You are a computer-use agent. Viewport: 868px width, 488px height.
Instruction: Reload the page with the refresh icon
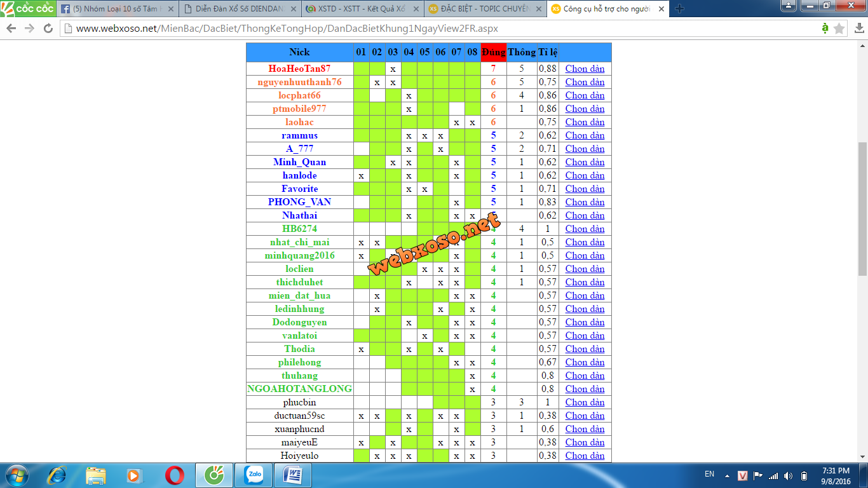coord(48,29)
